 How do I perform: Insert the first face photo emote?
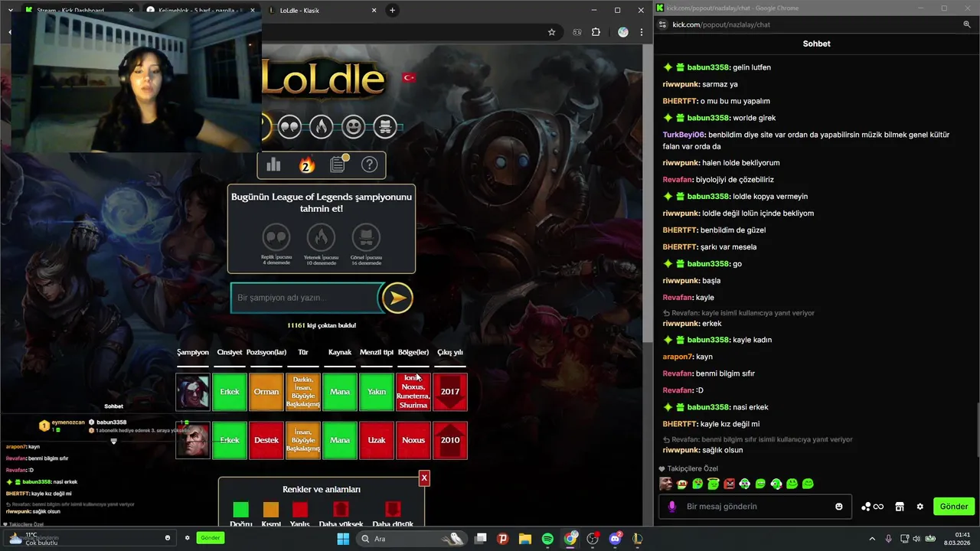pyautogui.click(x=666, y=484)
